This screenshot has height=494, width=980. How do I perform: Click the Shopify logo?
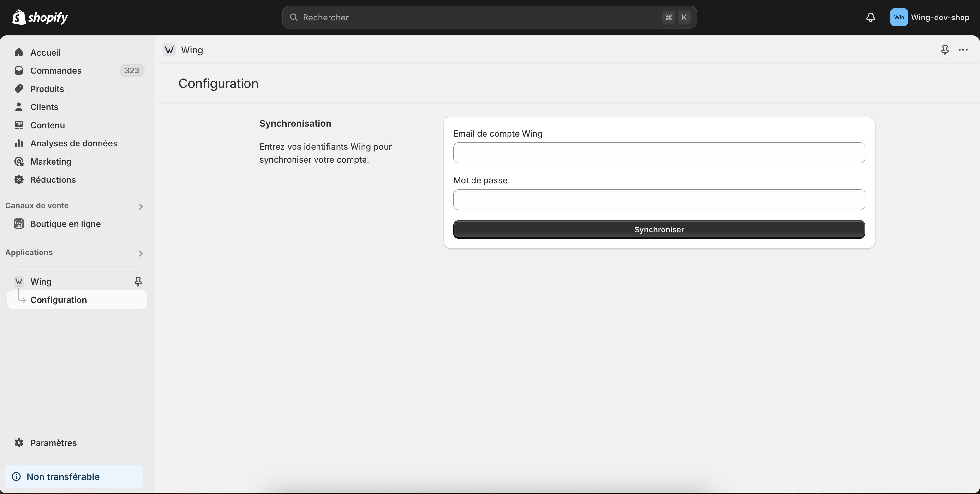point(40,17)
